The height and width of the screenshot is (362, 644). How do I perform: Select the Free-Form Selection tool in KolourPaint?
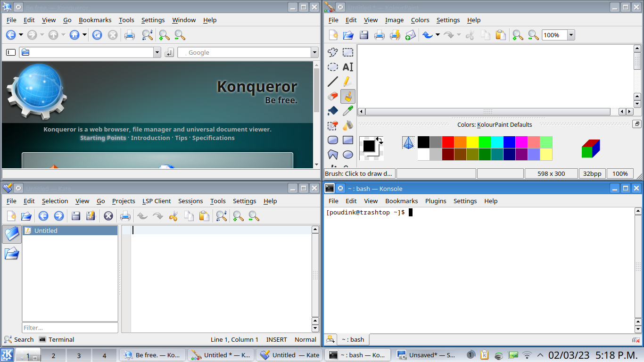point(333,52)
